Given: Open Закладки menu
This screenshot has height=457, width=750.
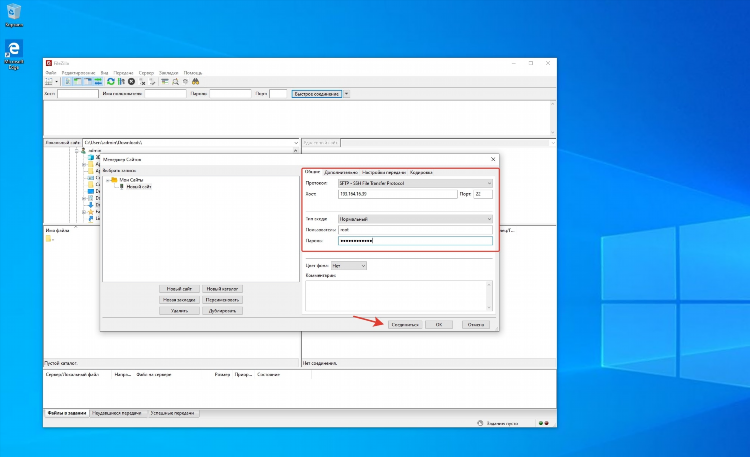Looking at the screenshot, I should [x=169, y=73].
